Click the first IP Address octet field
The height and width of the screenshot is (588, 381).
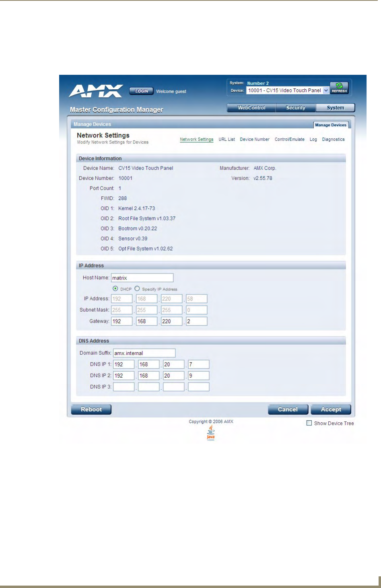[x=122, y=299]
